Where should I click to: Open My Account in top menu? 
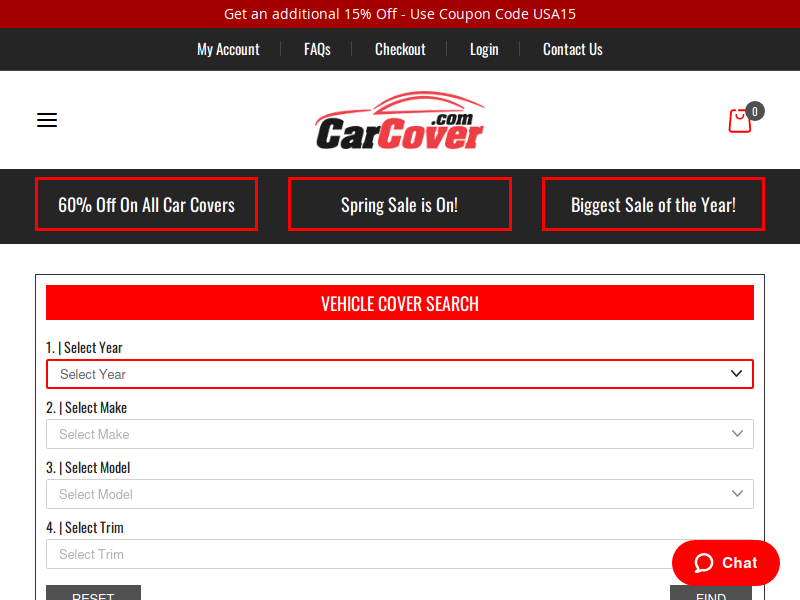tap(228, 49)
